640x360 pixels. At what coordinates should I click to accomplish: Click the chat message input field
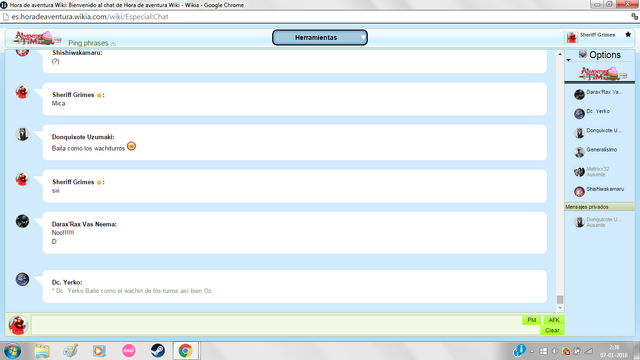click(277, 325)
